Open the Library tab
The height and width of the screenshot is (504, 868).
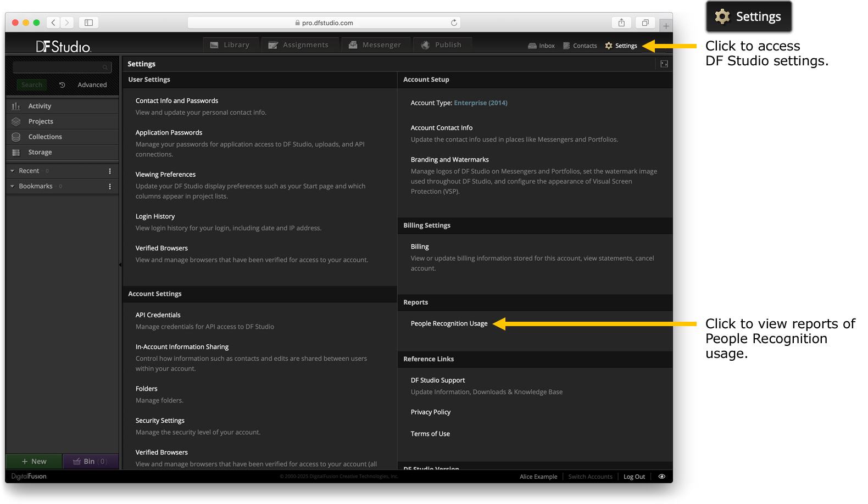[230, 45]
